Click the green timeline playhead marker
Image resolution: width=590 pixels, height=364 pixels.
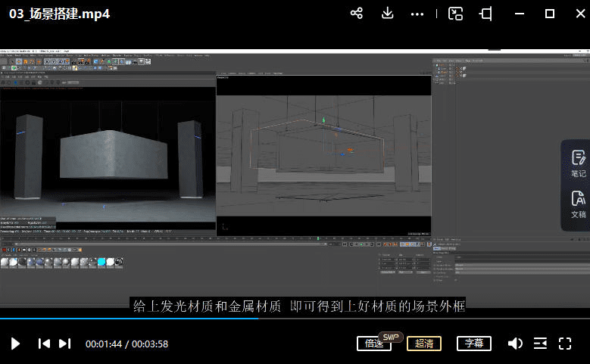pyautogui.click(x=318, y=238)
